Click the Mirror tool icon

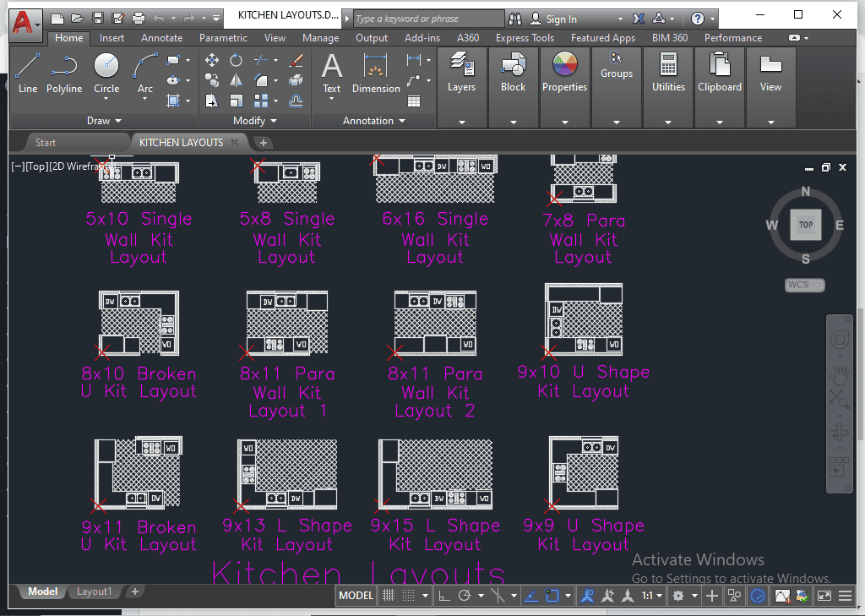coord(237,80)
